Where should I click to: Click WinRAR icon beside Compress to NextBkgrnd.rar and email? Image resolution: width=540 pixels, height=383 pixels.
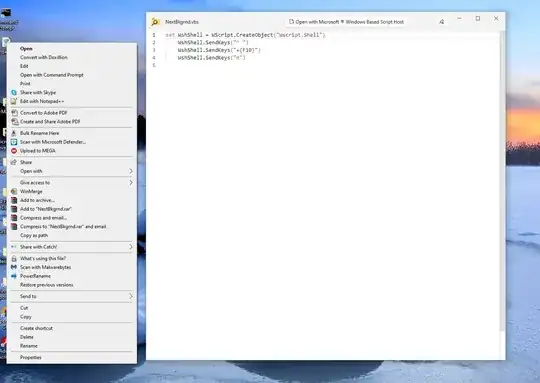coord(14,227)
